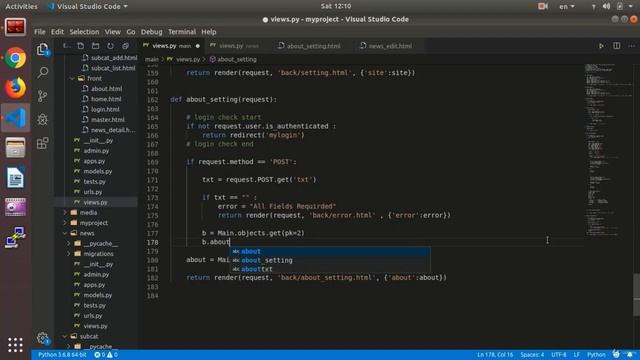Open the File menu

pyautogui.click(x=40, y=32)
